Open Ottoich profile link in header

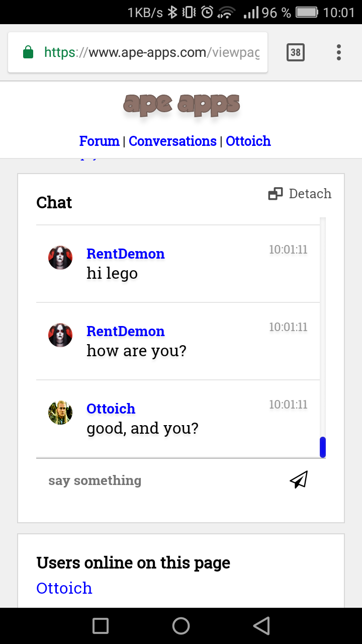pyautogui.click(x=248, y=141)
